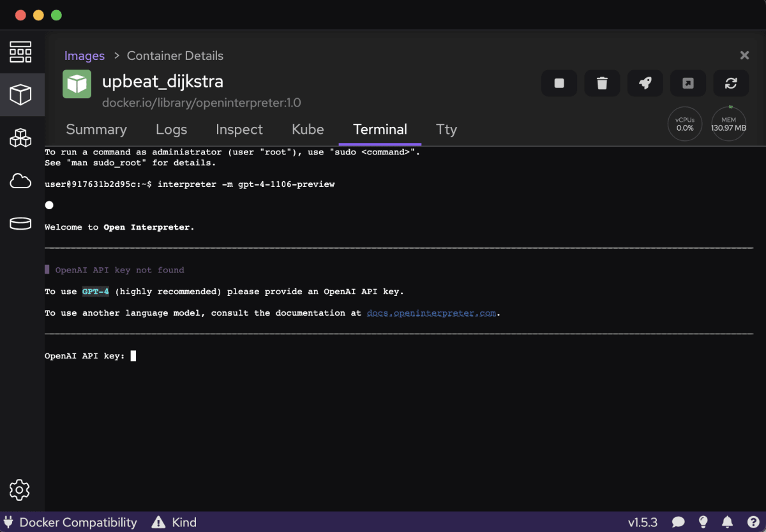Click the vCPUs 0.0% usage gauge
The height and width of the screenshot is (532, 766).
tap(685, 124)
